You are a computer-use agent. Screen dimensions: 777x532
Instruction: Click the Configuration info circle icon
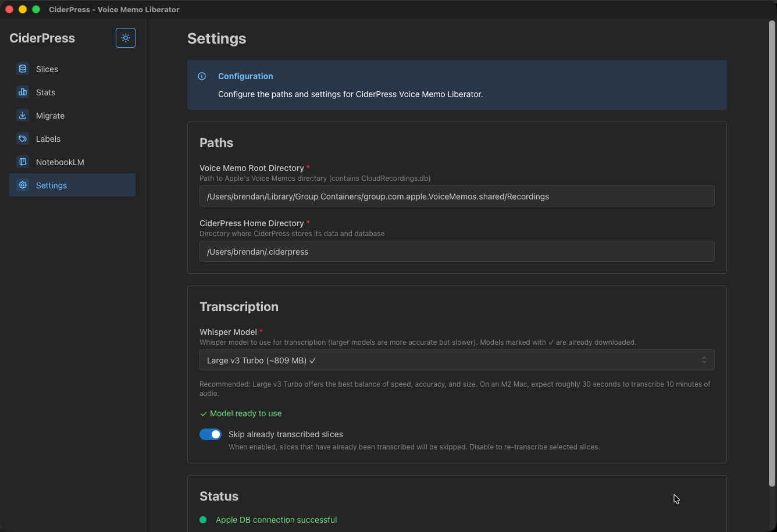tap(202, 76)
